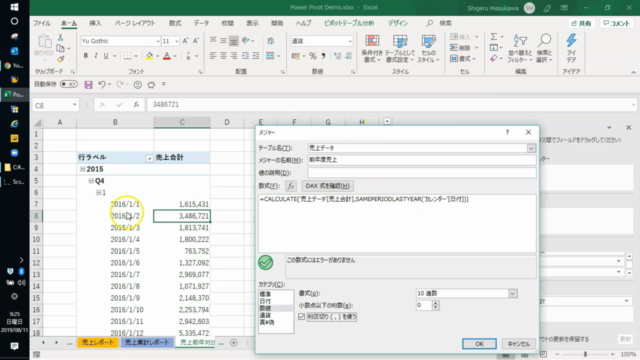The image size is (640, 360).
Task: Click the fx icon beside formula bar
Action: (x=136, y=105)
